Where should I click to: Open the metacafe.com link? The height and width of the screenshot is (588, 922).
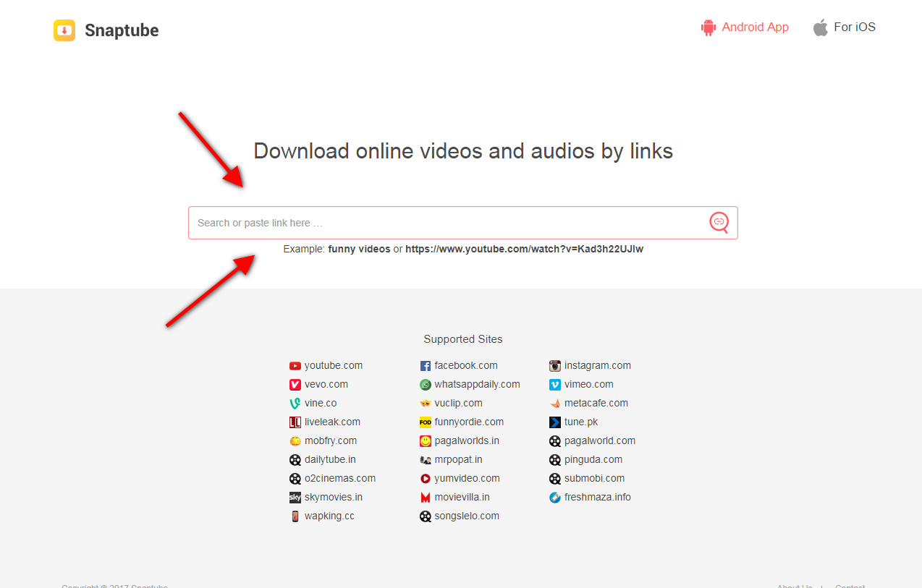tap(596, 403)
